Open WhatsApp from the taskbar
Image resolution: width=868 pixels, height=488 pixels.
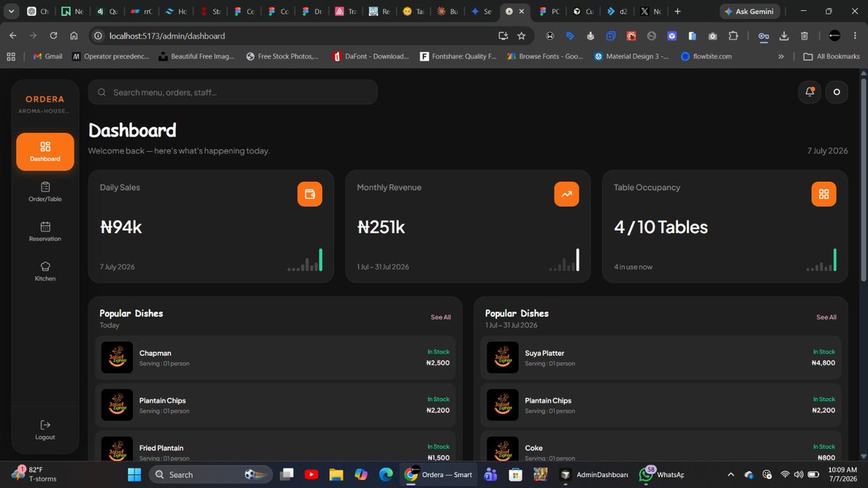click(662, 474)
